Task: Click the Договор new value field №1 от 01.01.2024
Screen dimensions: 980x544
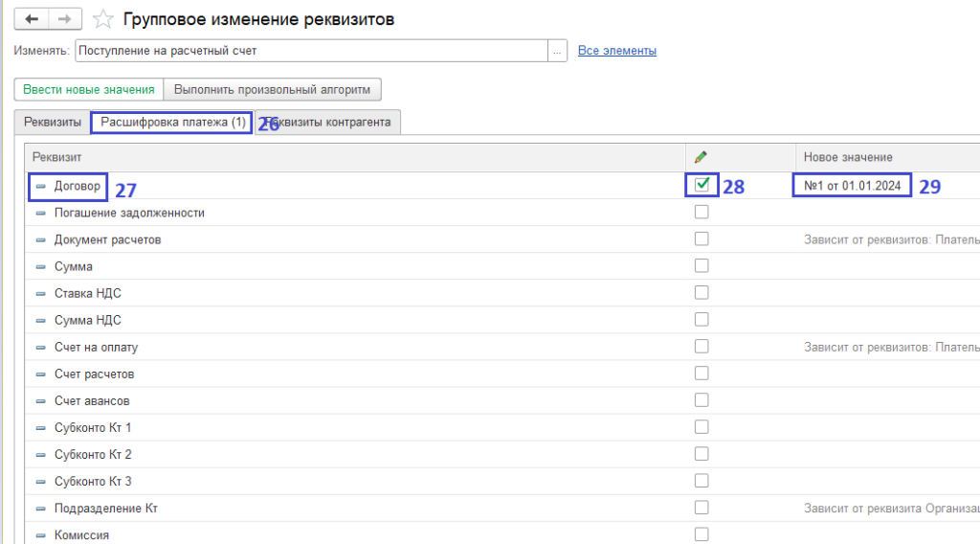Action: click(x=852, y=186)
